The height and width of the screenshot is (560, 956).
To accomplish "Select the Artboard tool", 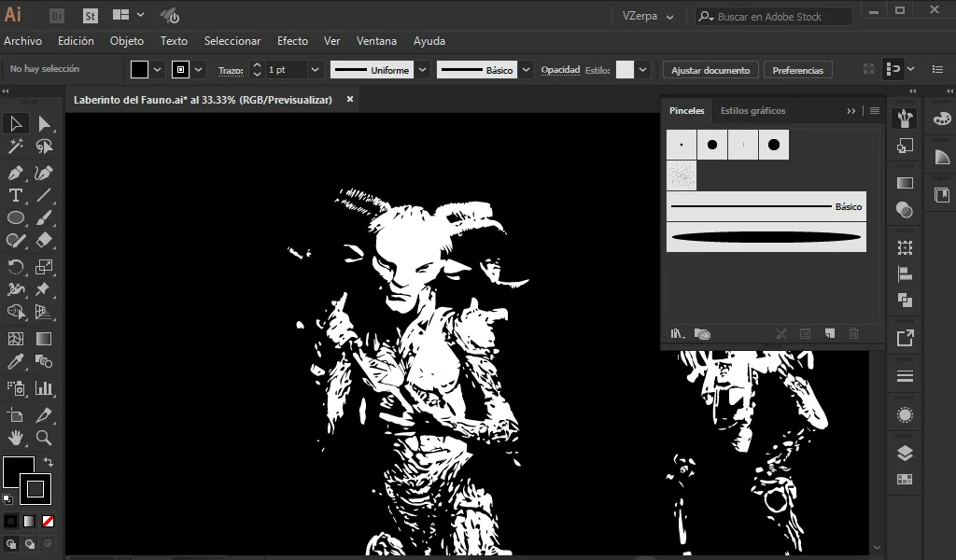I will [x=16, y=415].
